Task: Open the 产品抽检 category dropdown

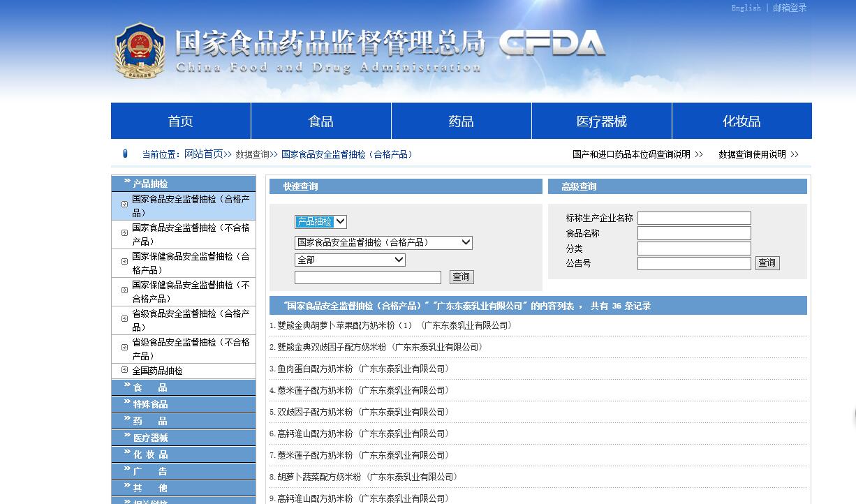Action: [320, 221]
